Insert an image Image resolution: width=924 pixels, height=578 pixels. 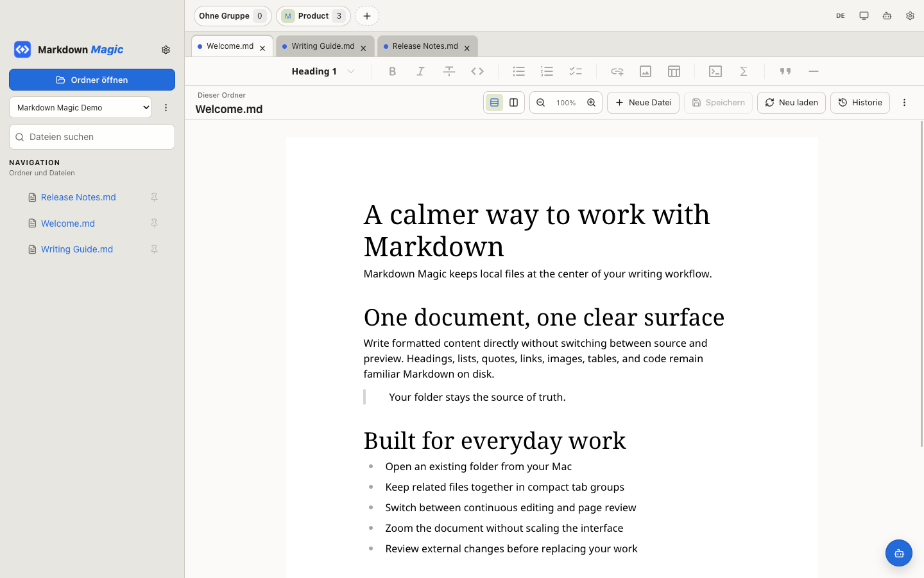(x=646, y=71)
